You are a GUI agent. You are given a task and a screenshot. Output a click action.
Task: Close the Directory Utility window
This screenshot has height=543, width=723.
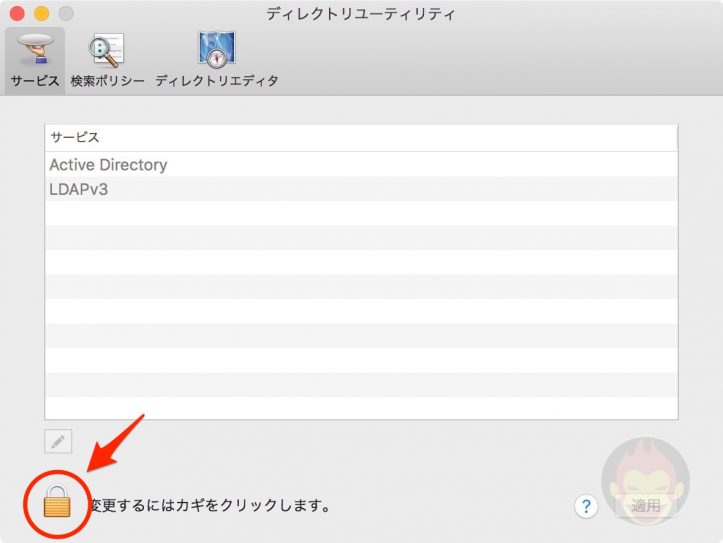point(17,13)
